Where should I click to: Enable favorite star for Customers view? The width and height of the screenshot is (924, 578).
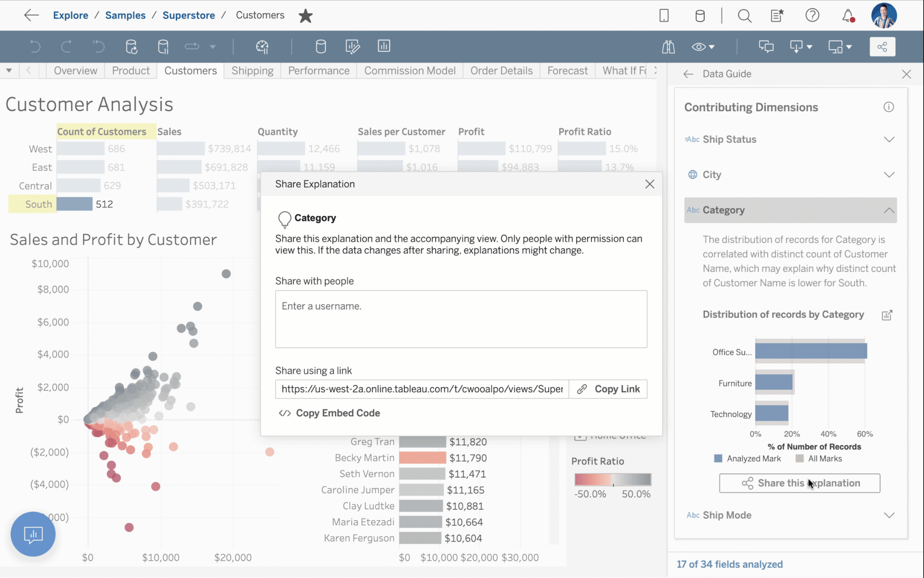(x=305, y=15)
